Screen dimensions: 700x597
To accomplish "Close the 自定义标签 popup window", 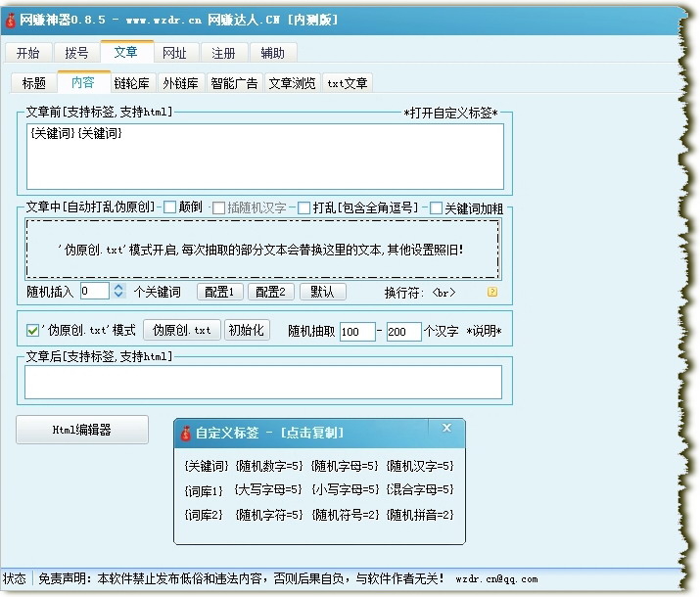I will pyautogui.click(x=446, y=428).
